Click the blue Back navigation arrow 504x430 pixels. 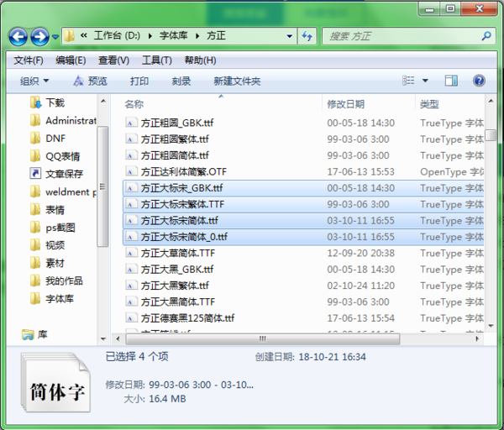tap(18, 36)
